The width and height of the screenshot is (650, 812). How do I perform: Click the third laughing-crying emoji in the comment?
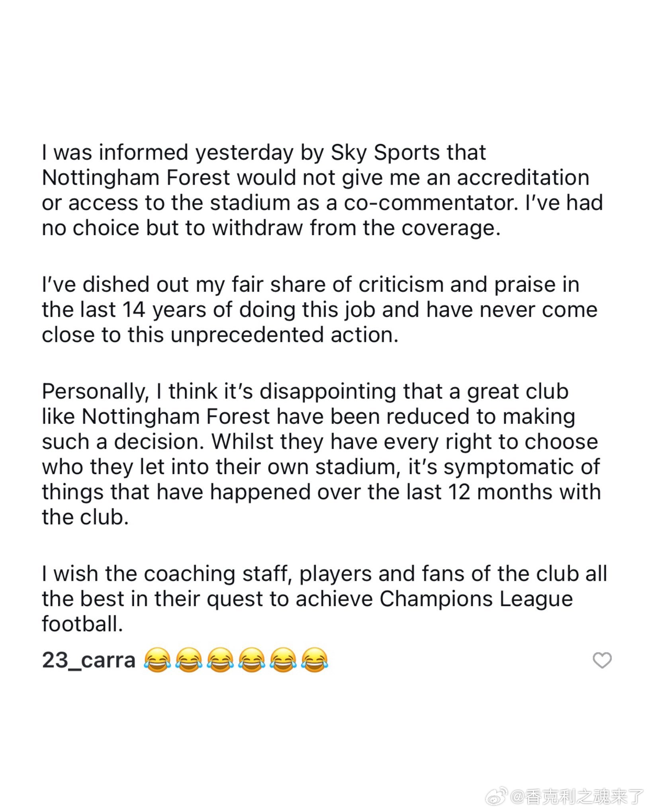(220, 660)
